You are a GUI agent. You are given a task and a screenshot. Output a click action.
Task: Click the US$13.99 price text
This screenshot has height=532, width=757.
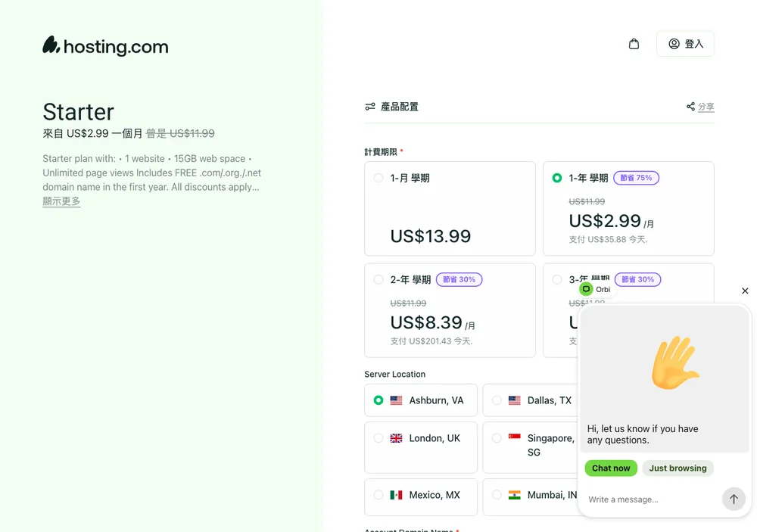pyautogui.click(x=430, y=236)
